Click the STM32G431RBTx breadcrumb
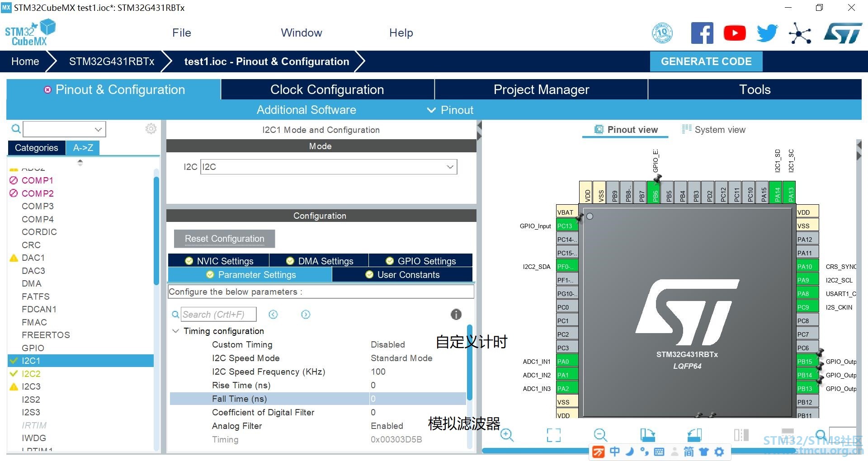 [x=112, y=61]
